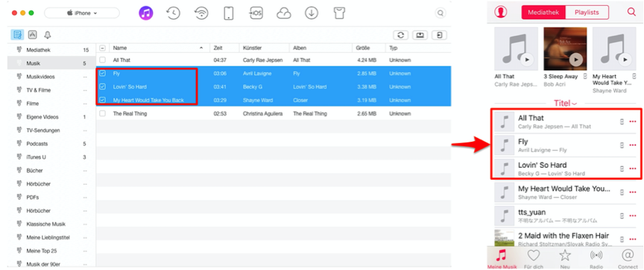Open the Für dich bottom tab

pyautogui.click(x=533, y=259)
